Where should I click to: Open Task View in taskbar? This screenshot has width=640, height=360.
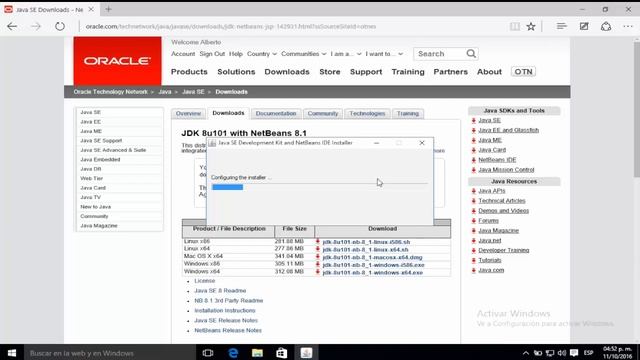pyautogui.click(x=208, y=353)
